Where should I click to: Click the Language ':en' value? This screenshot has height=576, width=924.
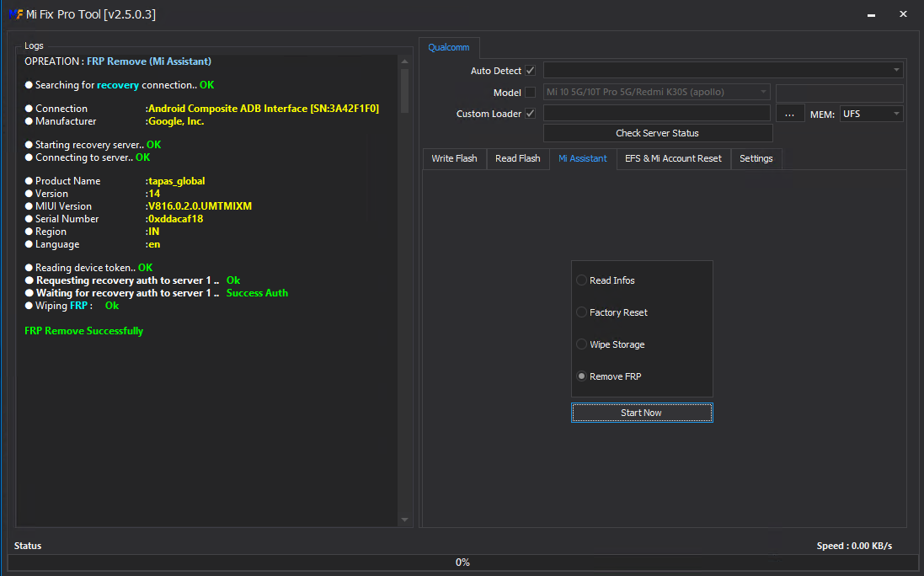(x=152, y=244)
